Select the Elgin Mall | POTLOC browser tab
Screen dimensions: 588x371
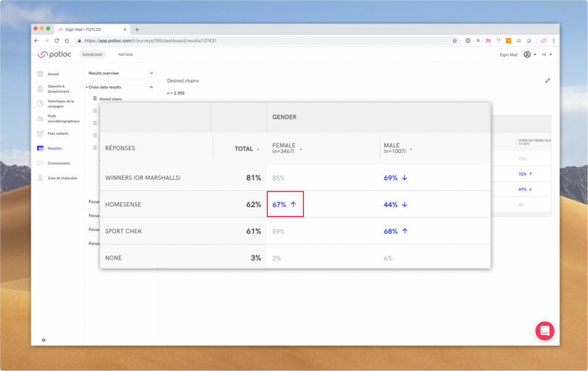click(x=92, y=29)
